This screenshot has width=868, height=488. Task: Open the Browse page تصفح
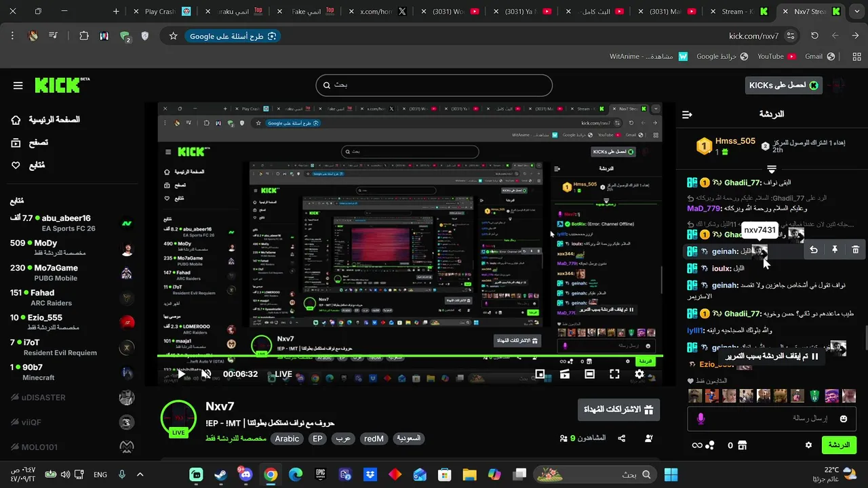[30, 142]
